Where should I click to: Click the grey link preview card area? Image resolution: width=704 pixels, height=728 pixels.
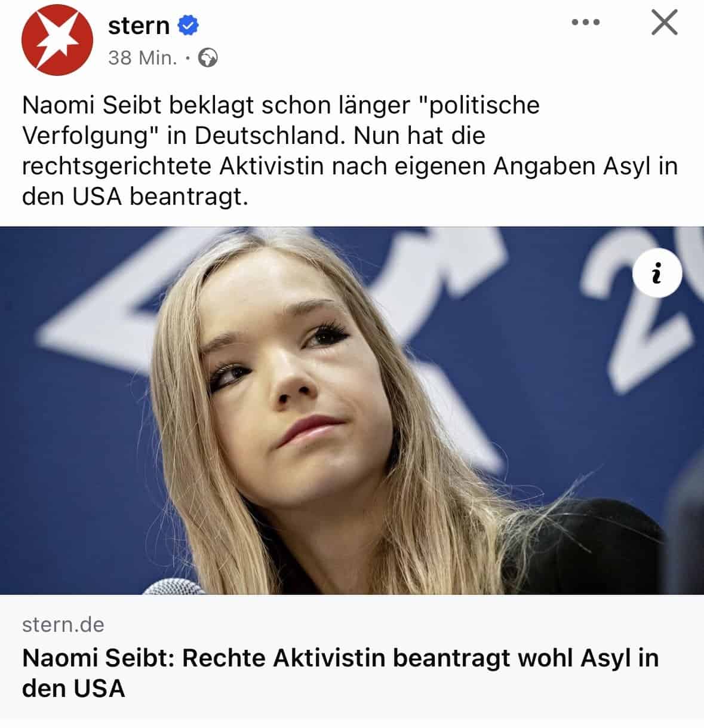352,657
